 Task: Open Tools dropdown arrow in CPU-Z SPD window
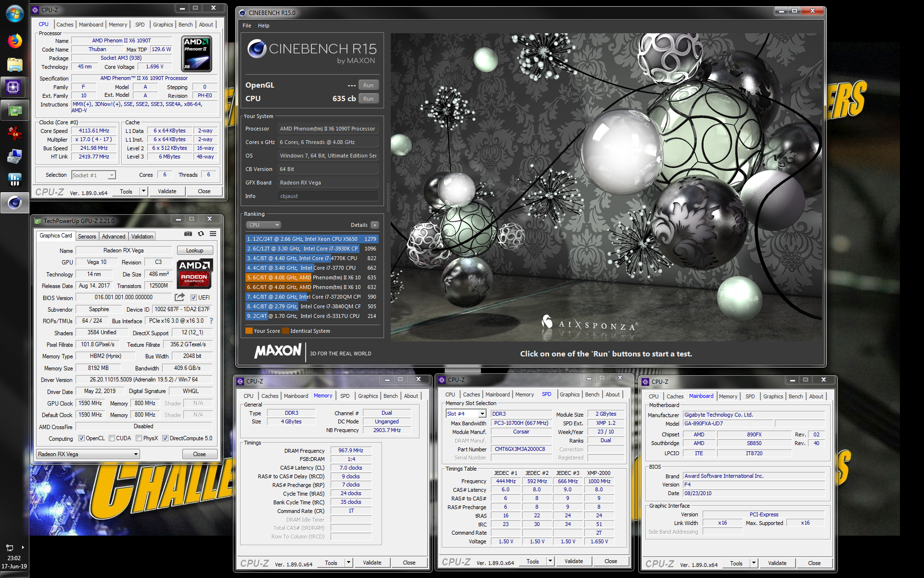pos(550,561)
